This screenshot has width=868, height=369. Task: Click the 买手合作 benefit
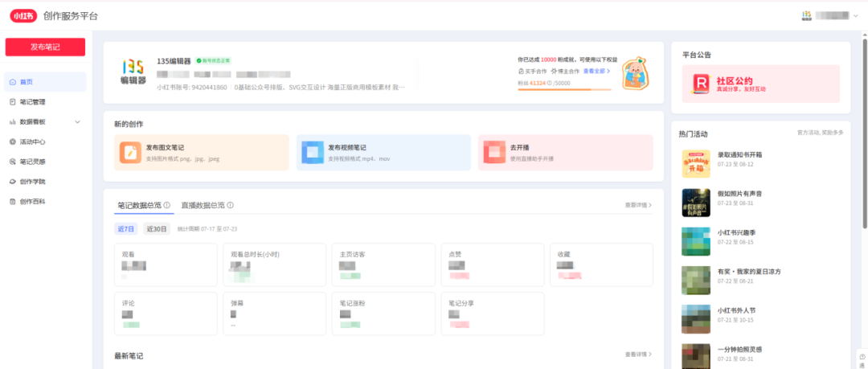(x=533, y=72)
